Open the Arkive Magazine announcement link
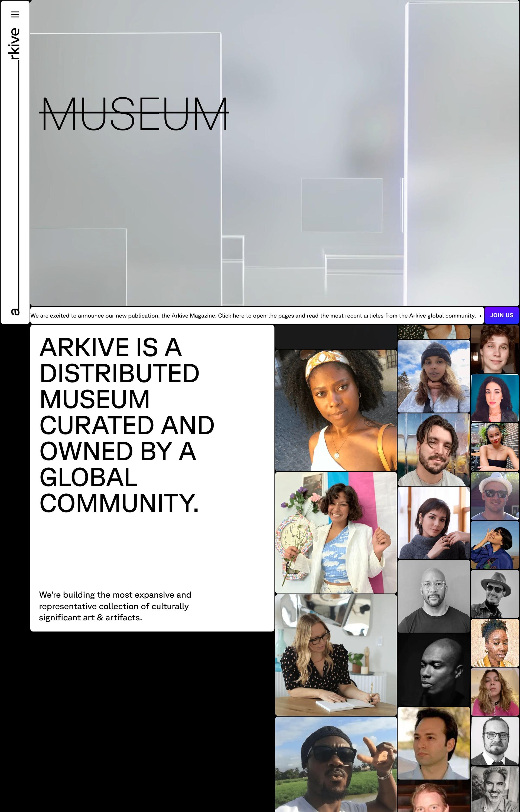 (x=253, y=315)
